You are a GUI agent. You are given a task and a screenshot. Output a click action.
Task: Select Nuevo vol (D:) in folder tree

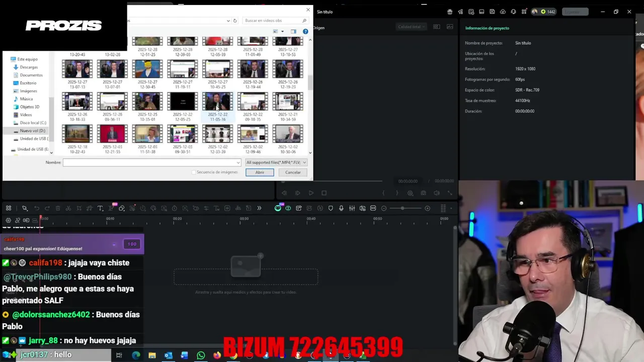click(32, 131)
